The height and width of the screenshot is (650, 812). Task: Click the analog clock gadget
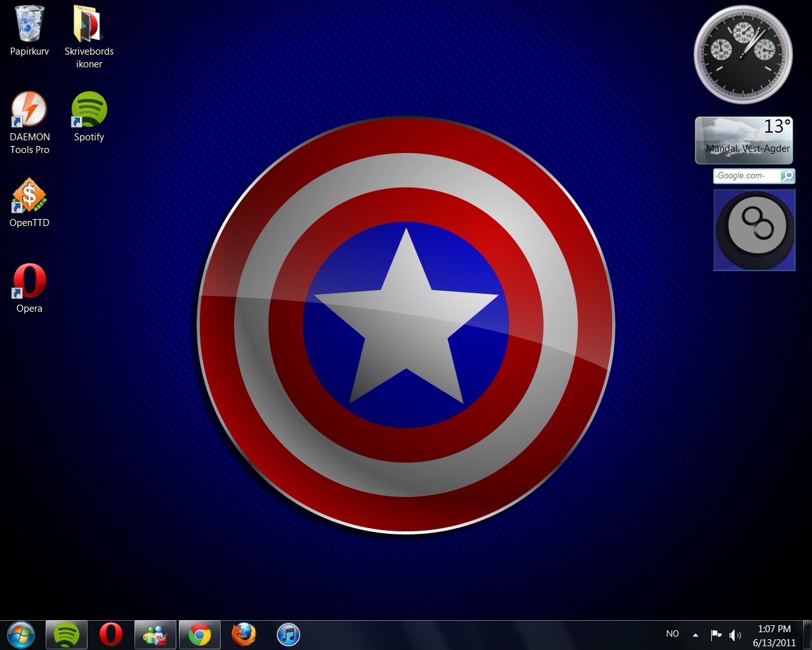pyautogui.click(x=743, y=55)
